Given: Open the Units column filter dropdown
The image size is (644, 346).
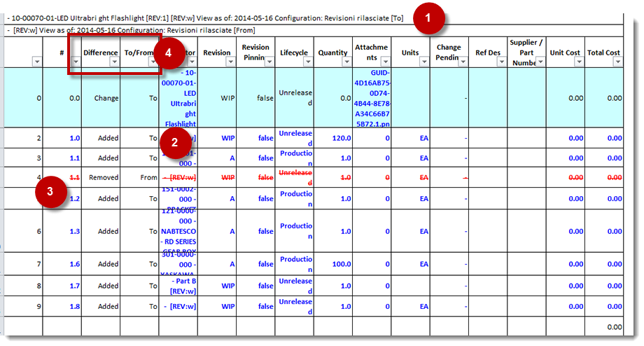Looking at the screenshot, I should pos(424,62).
